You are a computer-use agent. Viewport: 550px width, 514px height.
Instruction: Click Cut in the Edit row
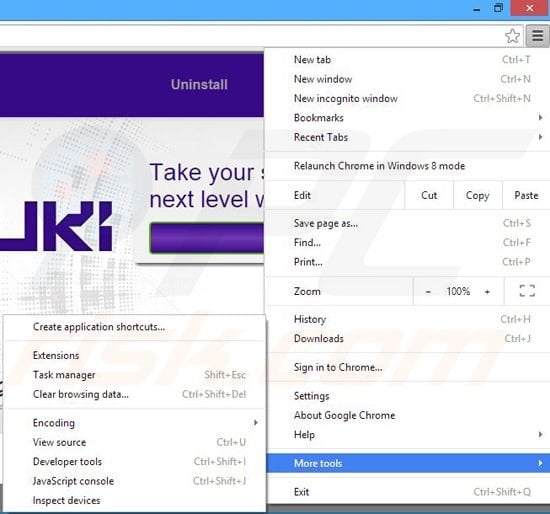pos(429,195)
